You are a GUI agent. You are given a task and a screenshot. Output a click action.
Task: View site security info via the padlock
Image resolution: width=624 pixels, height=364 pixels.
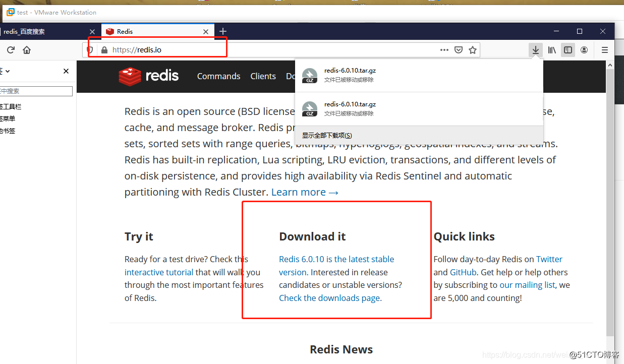click(104, 50)
